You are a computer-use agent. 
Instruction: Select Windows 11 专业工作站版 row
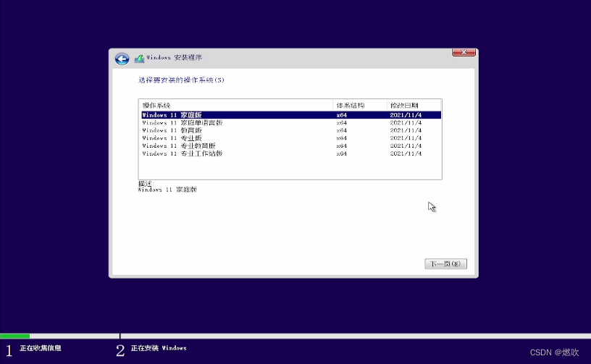pyautogui.click(x=291, y=153)
